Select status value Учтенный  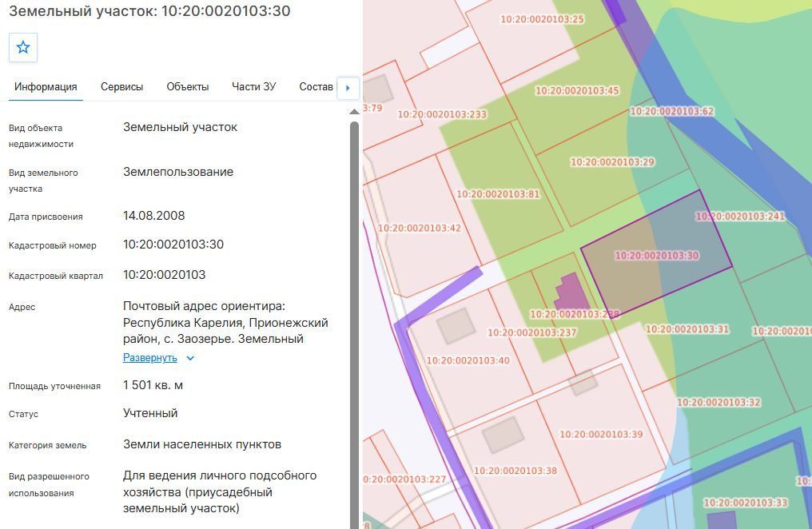tap(150, 413)
